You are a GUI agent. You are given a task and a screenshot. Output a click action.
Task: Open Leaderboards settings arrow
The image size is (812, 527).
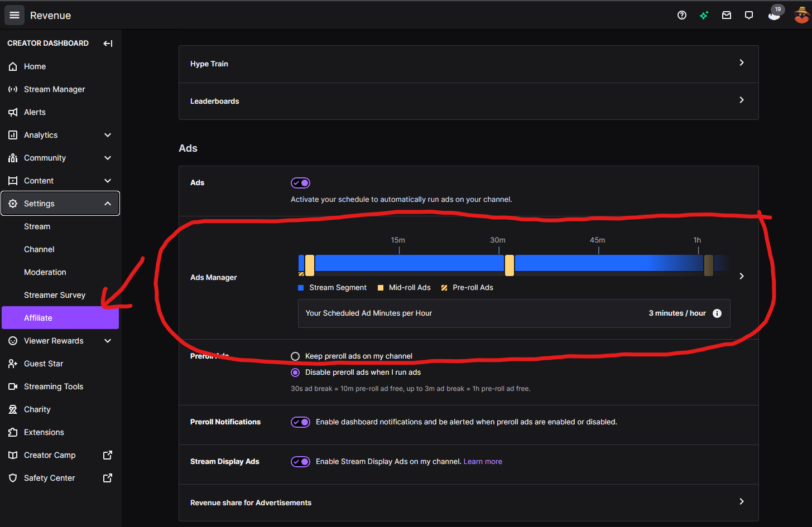click(x=742, y=100)
